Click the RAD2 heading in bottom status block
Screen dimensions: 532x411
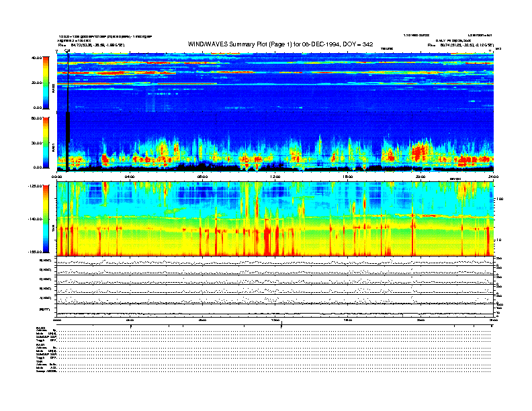[x=41, y=328]
